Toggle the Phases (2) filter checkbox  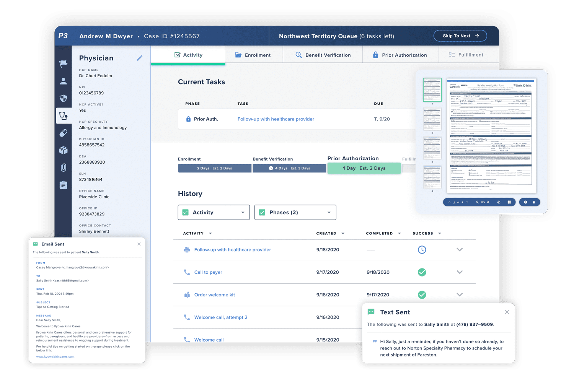click(262, 212)
